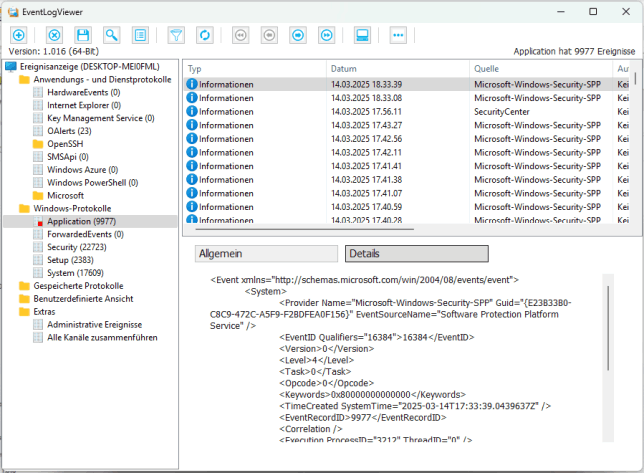Switch to the Allgemein tab
Screen dimensions: 644x473
(264, 254)
